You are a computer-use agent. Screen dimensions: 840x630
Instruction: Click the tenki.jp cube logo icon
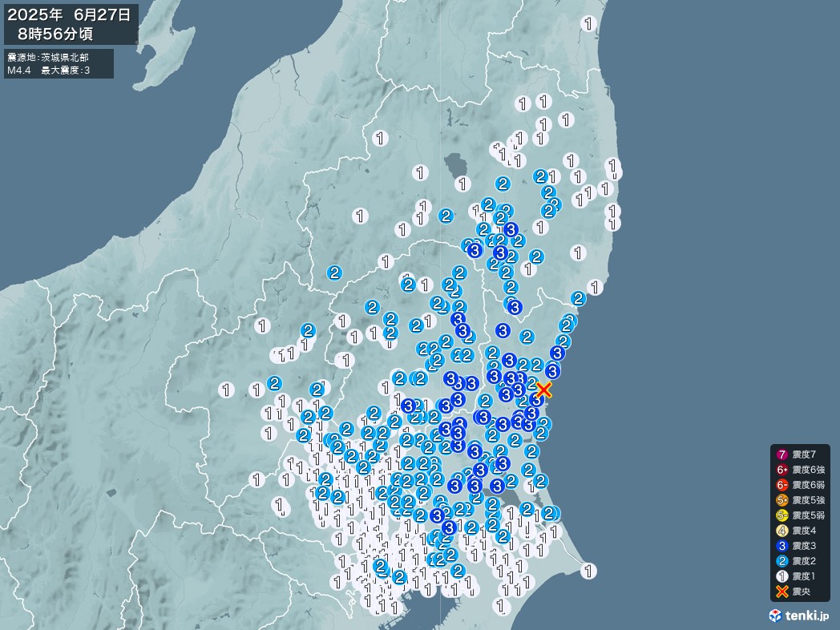776,616
